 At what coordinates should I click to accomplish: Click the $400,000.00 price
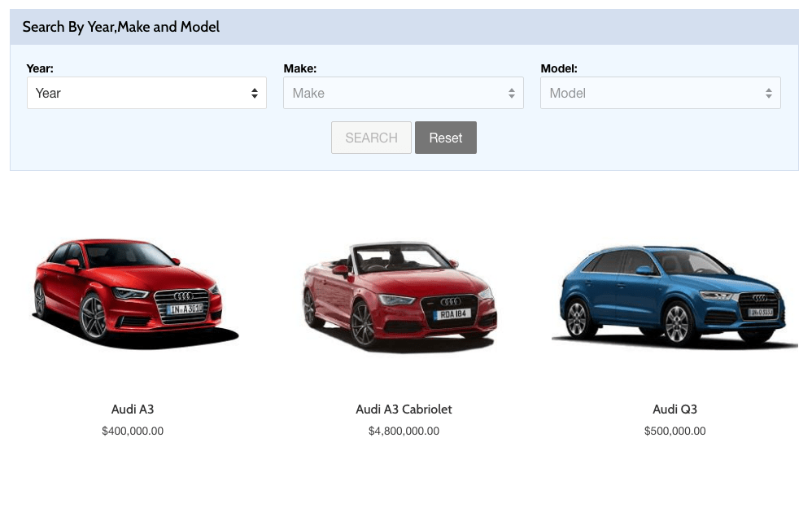[133, 431]
